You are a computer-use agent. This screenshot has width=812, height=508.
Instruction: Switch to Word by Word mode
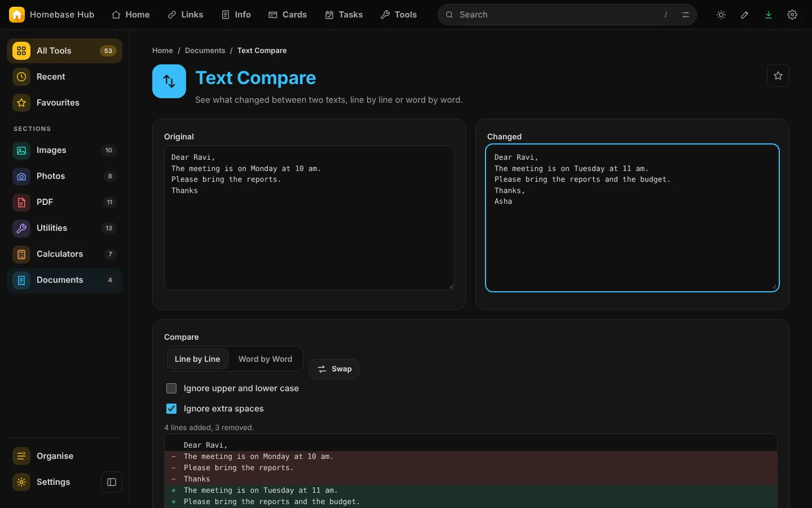265,359
